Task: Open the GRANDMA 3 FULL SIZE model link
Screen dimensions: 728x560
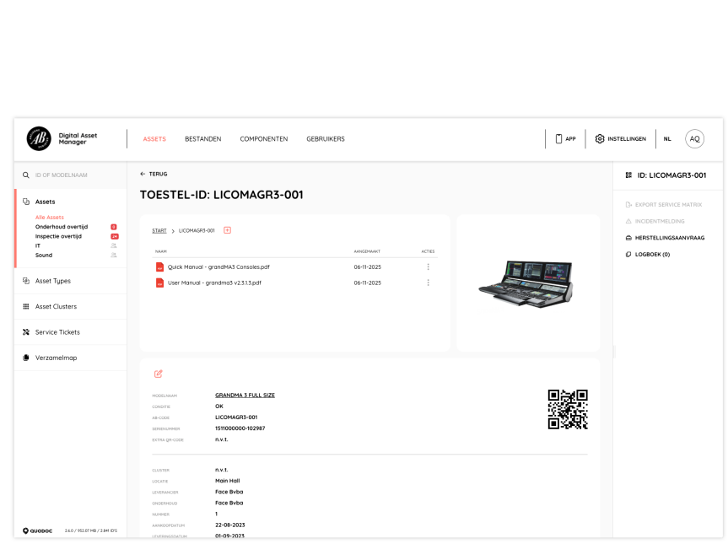Action: 245,396
